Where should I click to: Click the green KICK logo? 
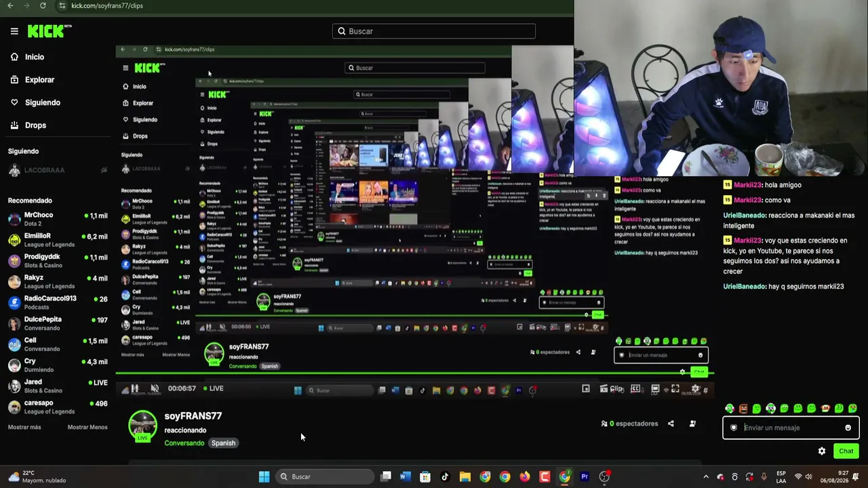[49, 31]
